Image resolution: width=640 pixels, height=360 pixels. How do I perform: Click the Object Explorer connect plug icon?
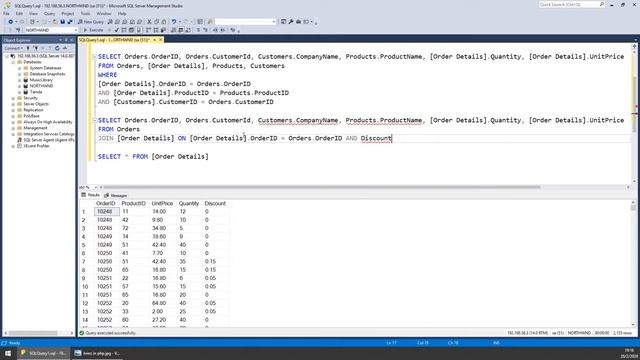click(28, 48)
